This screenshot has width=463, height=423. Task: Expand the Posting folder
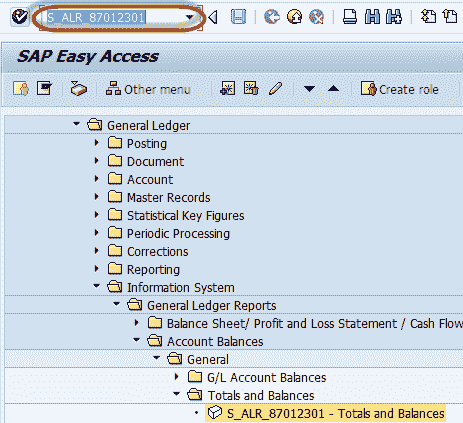pyautogui.click(x=97, y=143)
